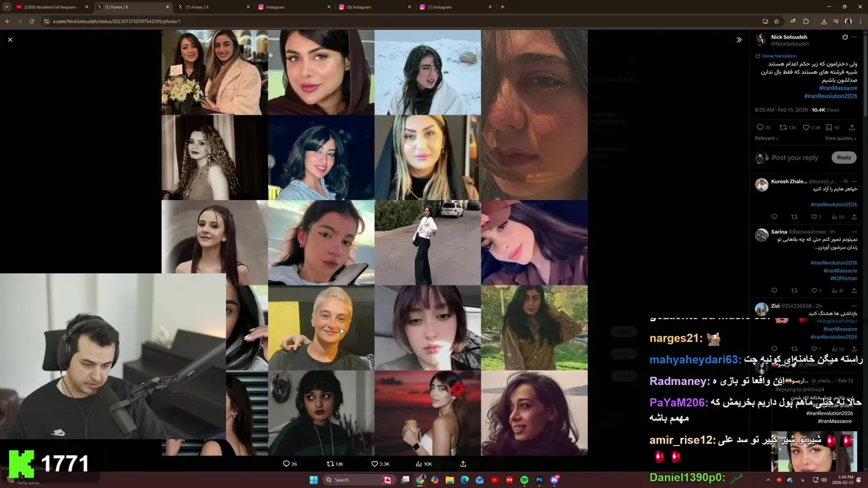Open Microsoft Edge from the taskbar

point(465,480)
